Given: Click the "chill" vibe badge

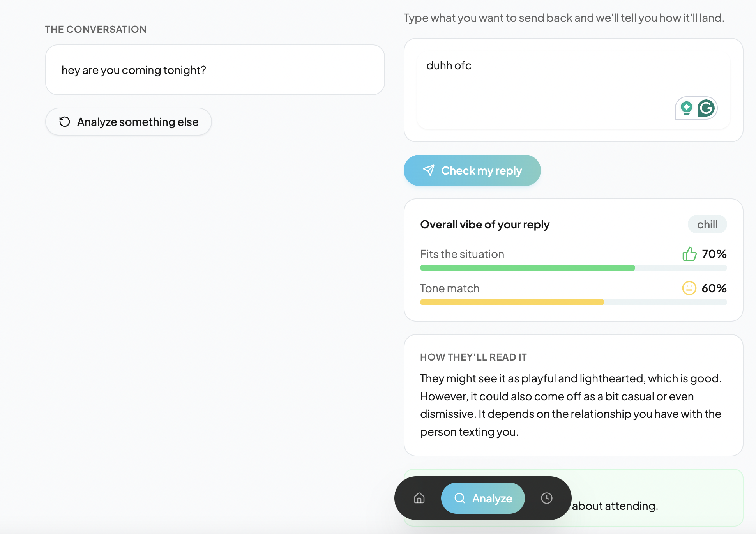Looking at the screenshot, I should pos(707,225).
